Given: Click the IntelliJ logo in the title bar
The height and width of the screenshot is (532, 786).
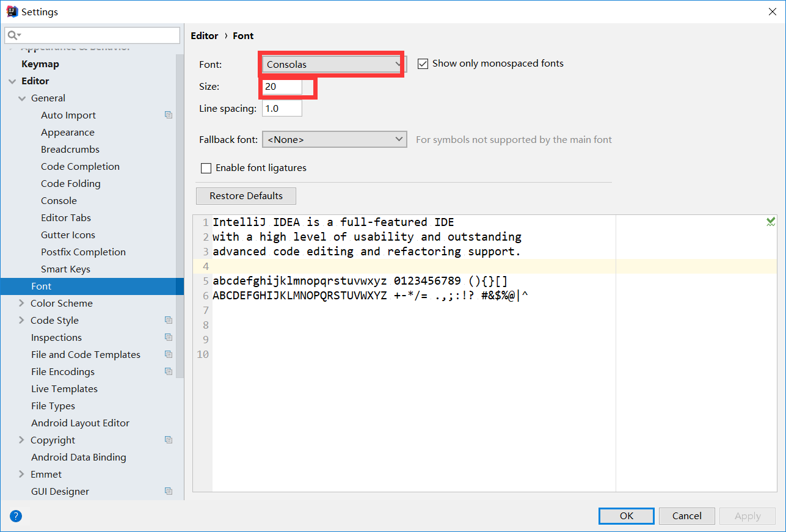Looking at the screenshot, I should click(12, 12).
